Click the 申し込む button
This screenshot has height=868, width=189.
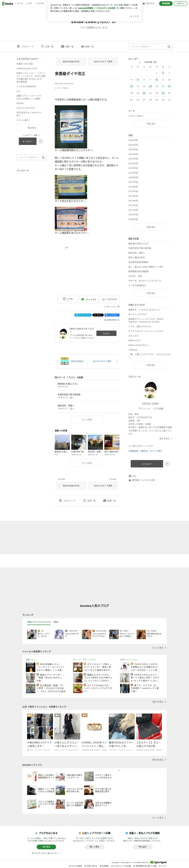point(142,846)
